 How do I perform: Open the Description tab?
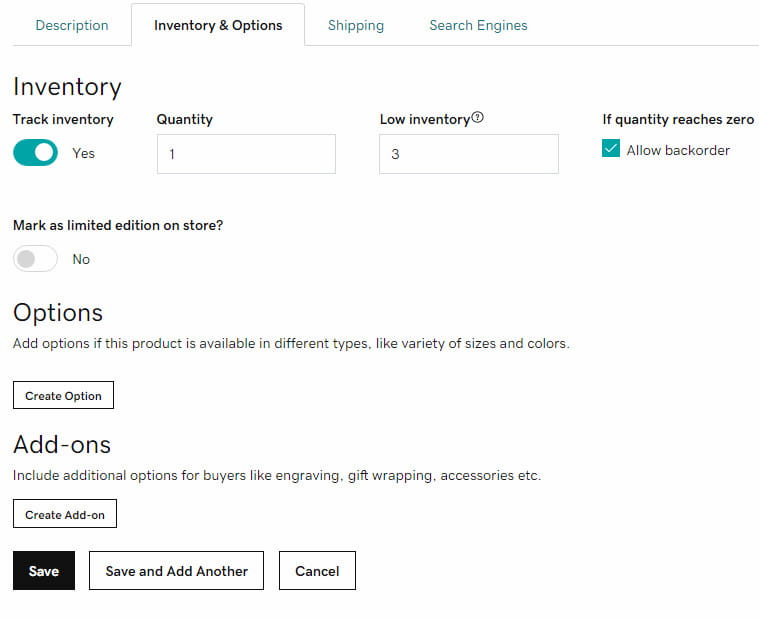point(72,25)
